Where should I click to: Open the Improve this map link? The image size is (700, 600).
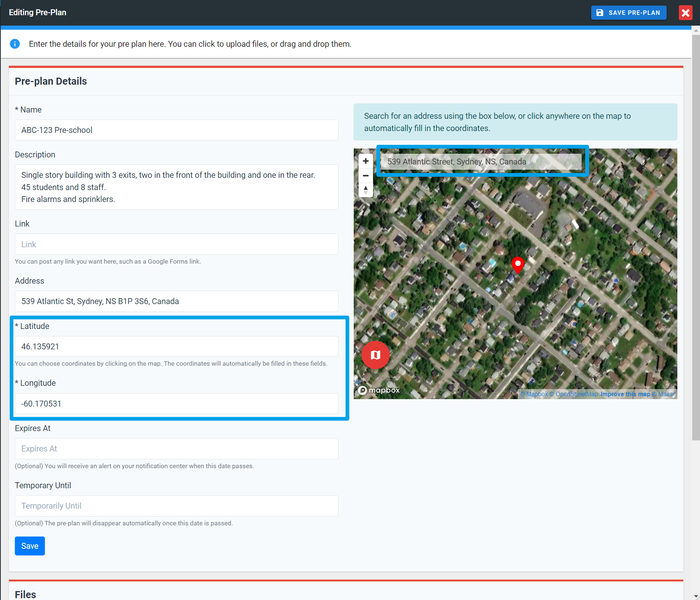pos(625,394)
